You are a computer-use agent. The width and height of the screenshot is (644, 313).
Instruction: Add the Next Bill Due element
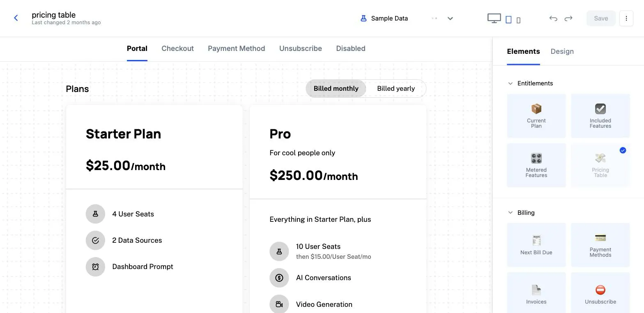(536, 245)
